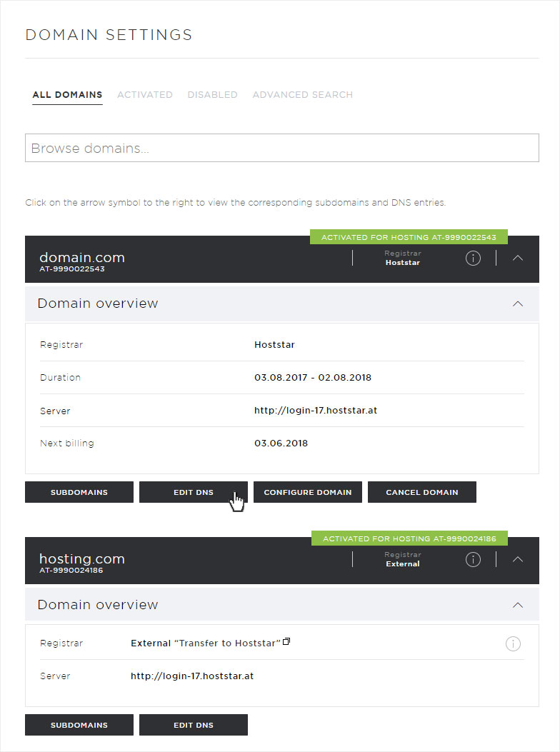Open Subdomains for hosting.com

[x=79, y=725]
